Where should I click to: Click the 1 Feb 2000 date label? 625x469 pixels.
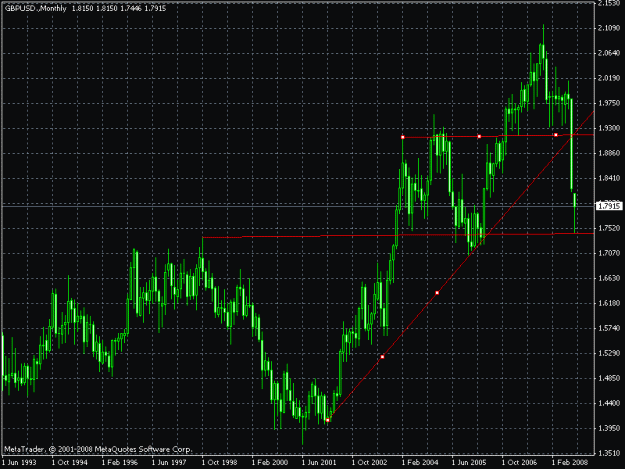pyautogui.click(x=270, y=463)
